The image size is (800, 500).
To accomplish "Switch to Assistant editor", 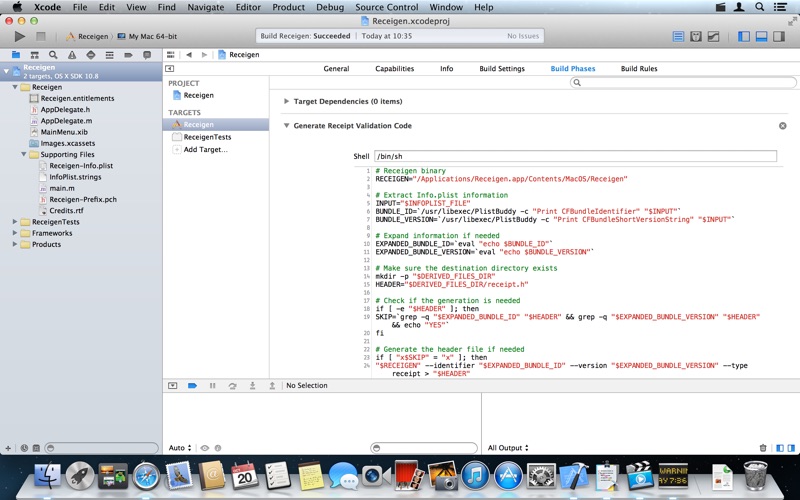I will [695, 36].
